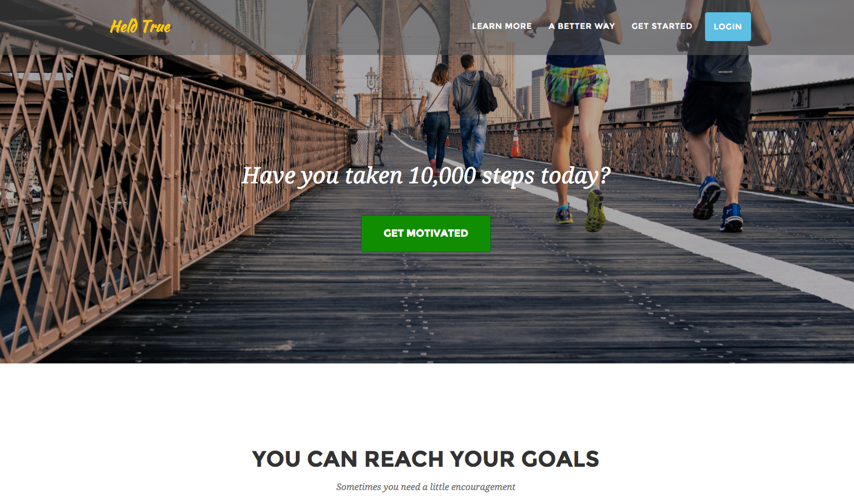854x504 pixels.
Task: Click the wooden boardwalk planks below button
Action: click(426, 306)
